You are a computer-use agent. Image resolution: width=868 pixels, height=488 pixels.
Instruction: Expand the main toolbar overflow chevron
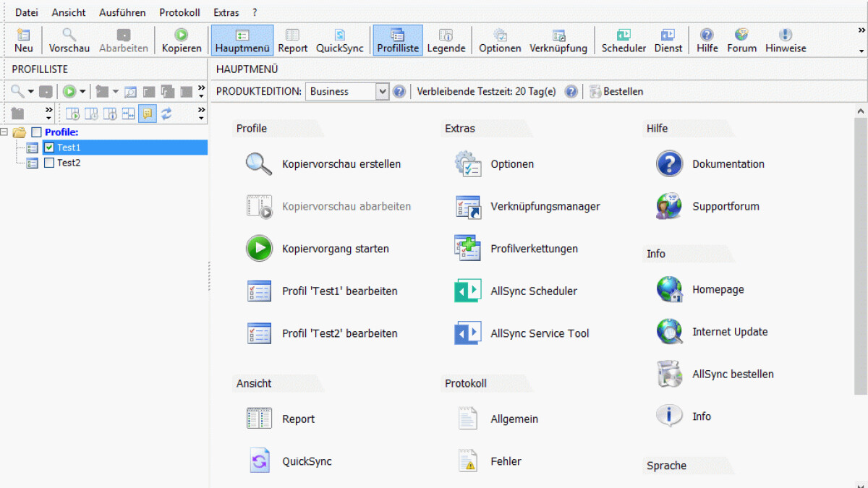coord(861,30)
